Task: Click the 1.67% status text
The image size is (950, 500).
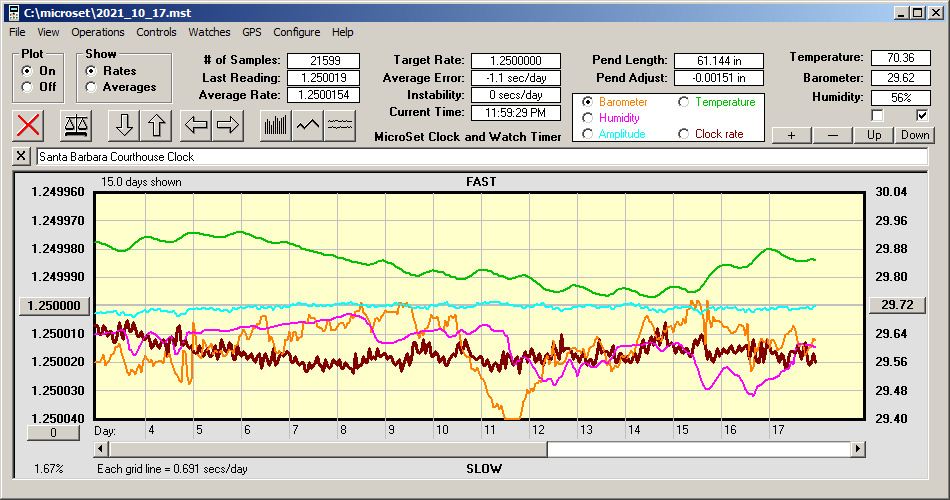Action: tap(48, 469)
